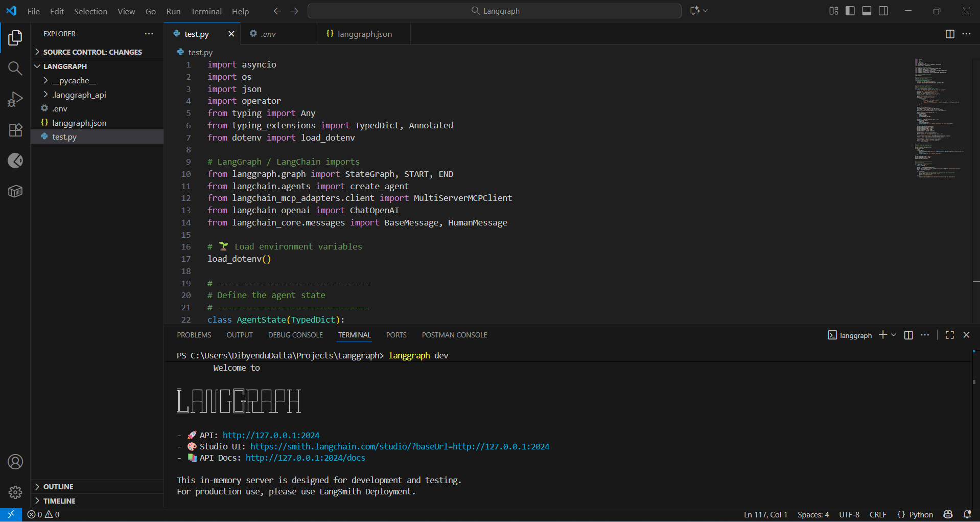Open the Search view in activity bar
980x522 pixels.
[15, 69]
